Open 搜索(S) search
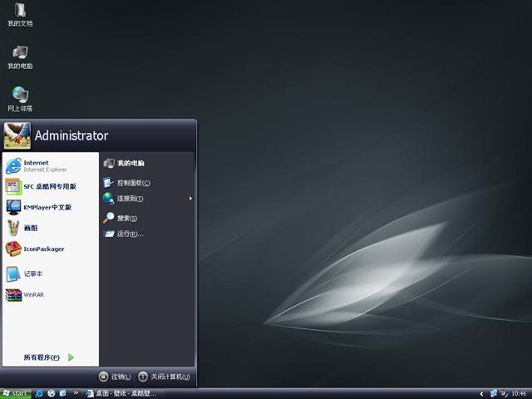Viewport: 532px width, 399px height. [x=120, y=218]
